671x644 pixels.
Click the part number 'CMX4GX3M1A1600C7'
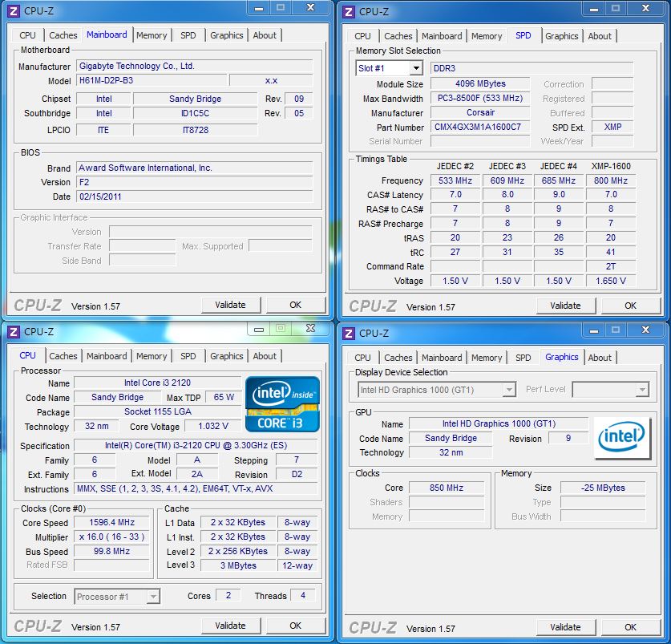[480, 127]
